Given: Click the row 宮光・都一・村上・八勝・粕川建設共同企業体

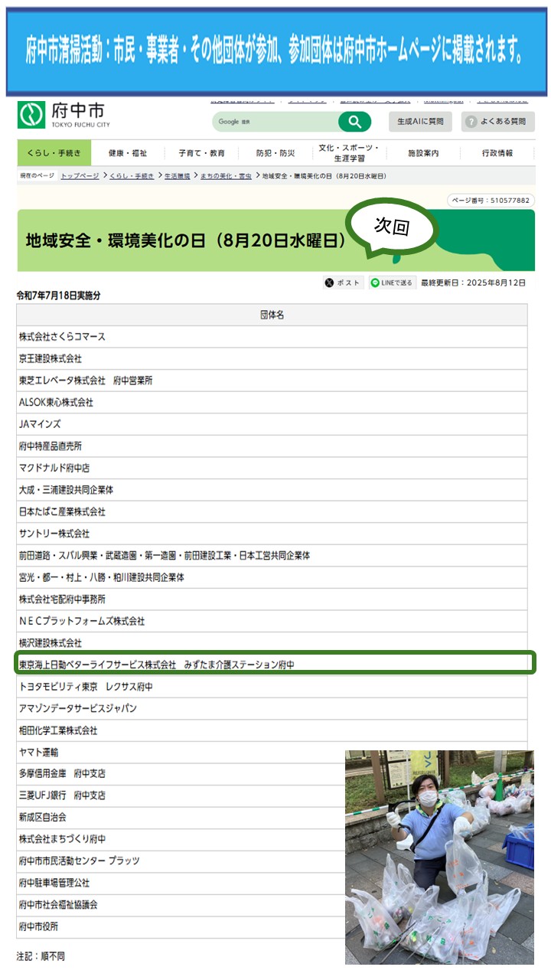Looking at the screenshot, I should pos(272,577).
